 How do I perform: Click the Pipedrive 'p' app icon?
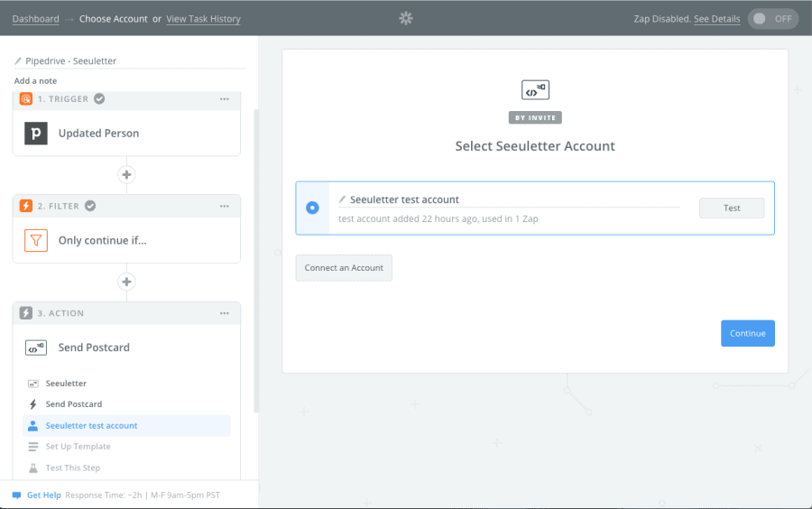pos(36,133)
